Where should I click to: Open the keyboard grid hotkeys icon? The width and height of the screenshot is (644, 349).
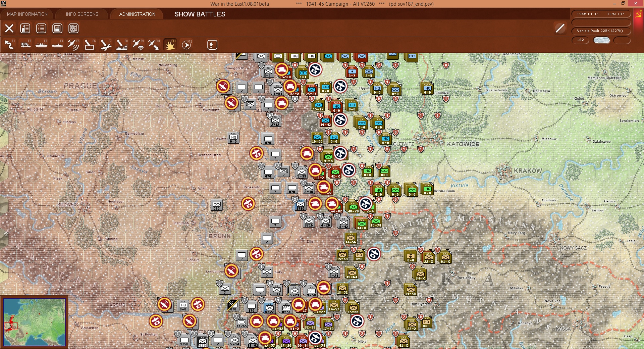point(73,29)
